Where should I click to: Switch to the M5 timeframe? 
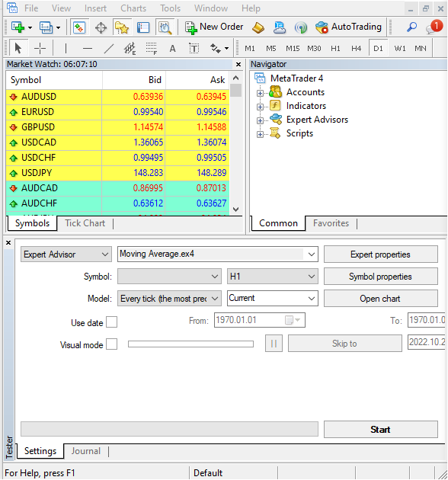[271, 48]
